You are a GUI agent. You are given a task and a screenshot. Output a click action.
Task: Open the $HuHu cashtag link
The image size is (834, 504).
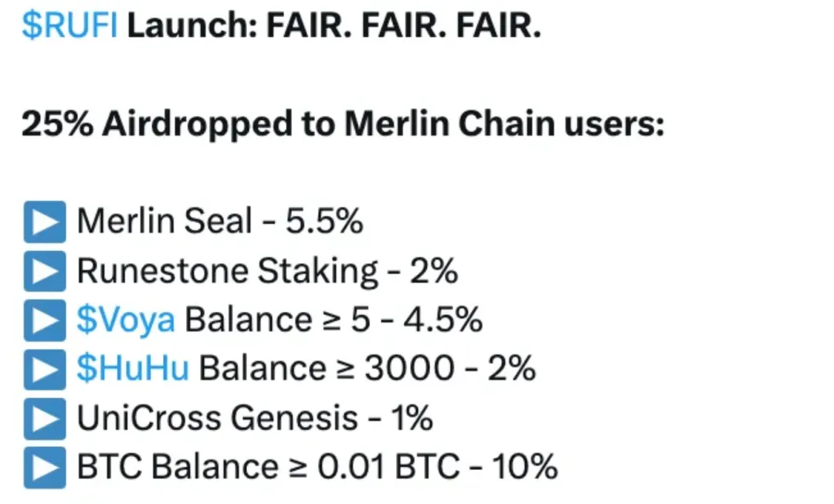pyautogui.click(x=133, y=368)
